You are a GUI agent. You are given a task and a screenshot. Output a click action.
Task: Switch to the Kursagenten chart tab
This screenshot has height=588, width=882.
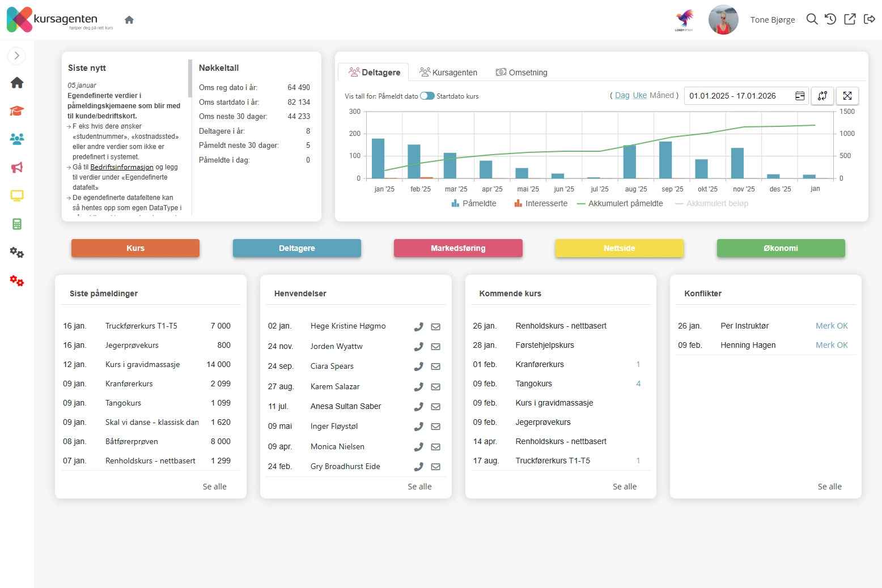pos(448,73)
